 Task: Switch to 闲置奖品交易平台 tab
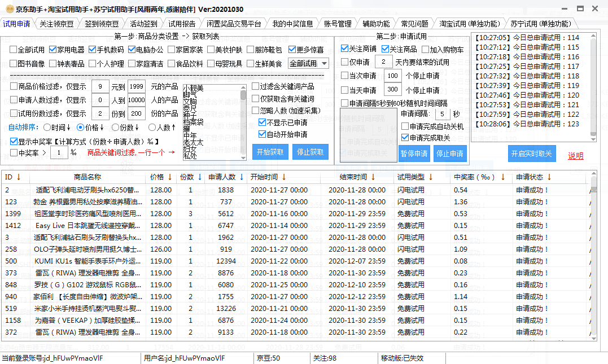pos(234,24)
